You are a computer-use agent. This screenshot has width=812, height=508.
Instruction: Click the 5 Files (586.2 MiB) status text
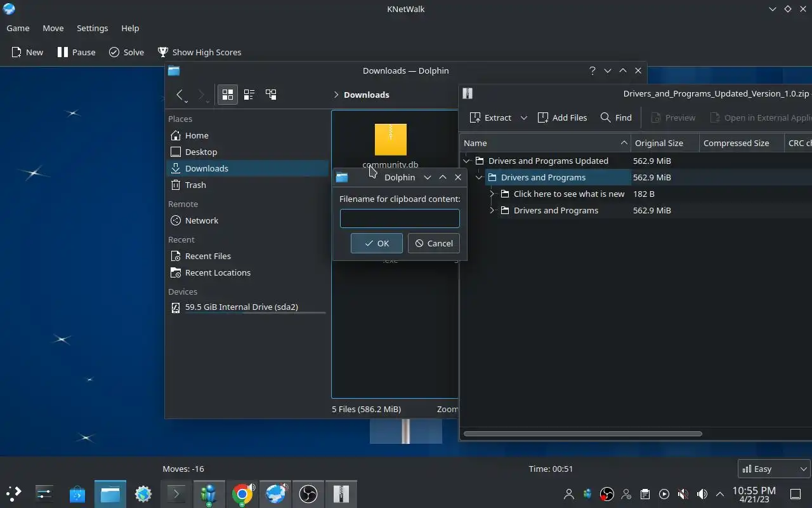[x=366, y=409]
